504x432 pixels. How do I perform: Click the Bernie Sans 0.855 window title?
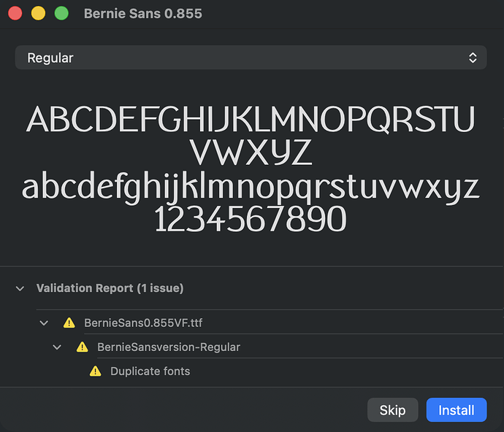(143, 14)
